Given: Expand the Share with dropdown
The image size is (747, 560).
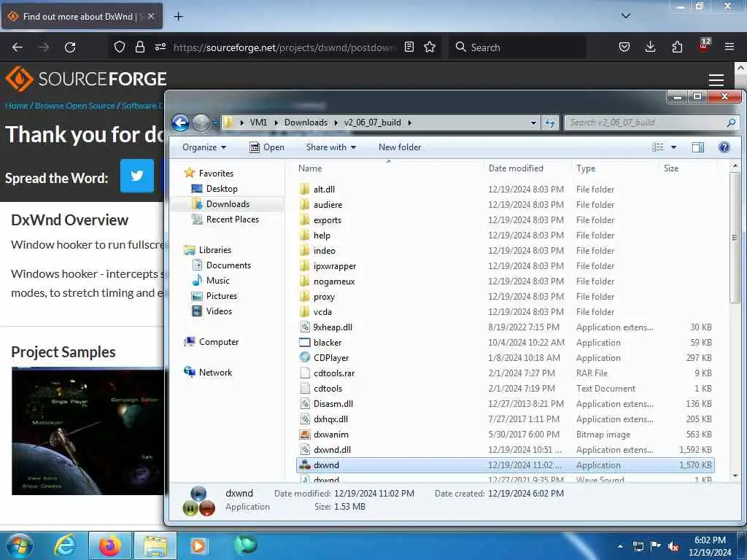Looking at the screenshot, I should click(x=330, y=147).
